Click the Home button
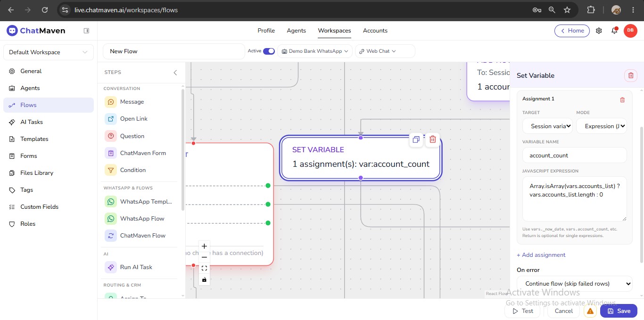644x320 pixels. pos(572,31)
